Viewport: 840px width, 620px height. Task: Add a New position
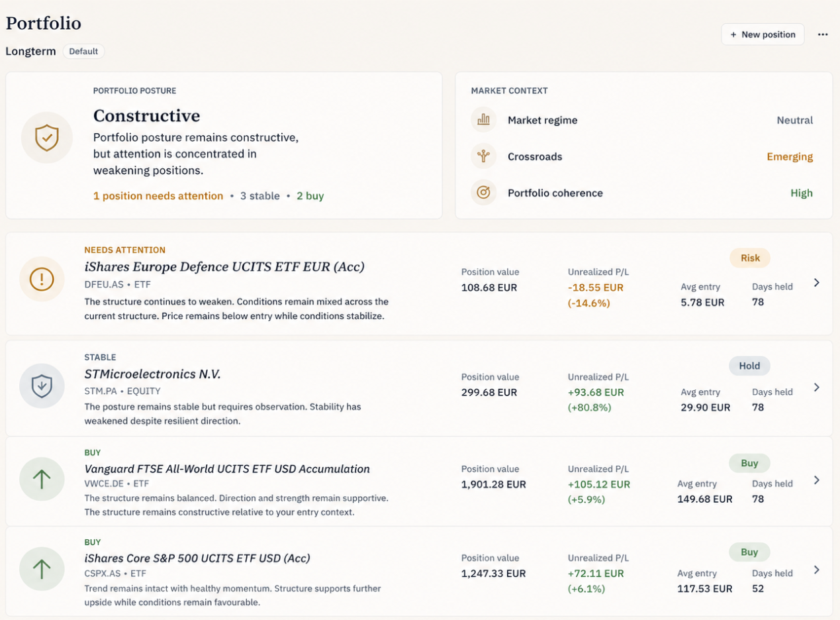click(x=763, y=34)
